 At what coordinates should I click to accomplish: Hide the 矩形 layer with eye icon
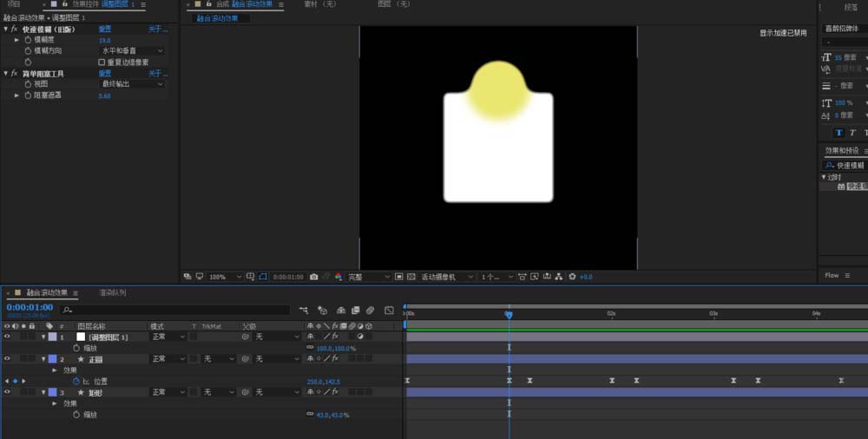pos(7,392)
